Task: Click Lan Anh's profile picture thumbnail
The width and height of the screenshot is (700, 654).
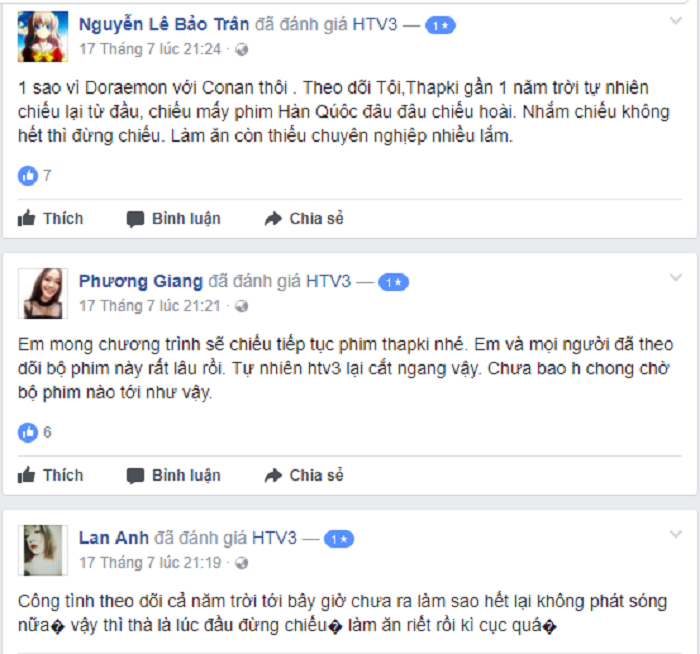Action: pyautogui.click(x=43, y=550)
